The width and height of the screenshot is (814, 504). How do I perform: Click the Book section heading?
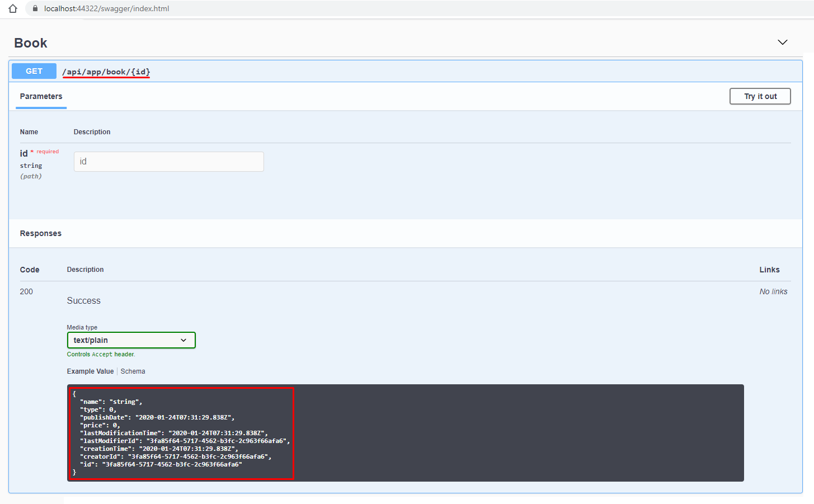[31, 43]
